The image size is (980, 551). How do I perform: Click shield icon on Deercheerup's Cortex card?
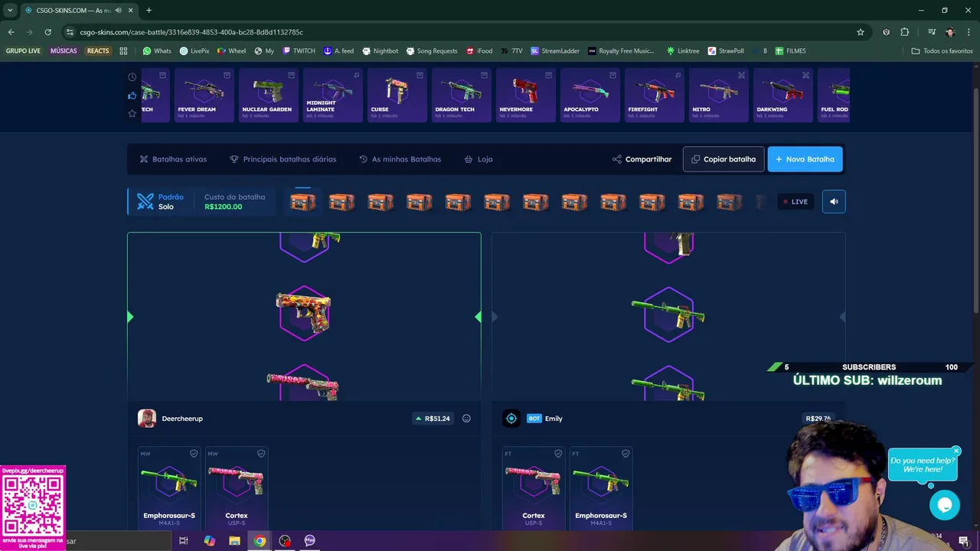coord(261,454)
